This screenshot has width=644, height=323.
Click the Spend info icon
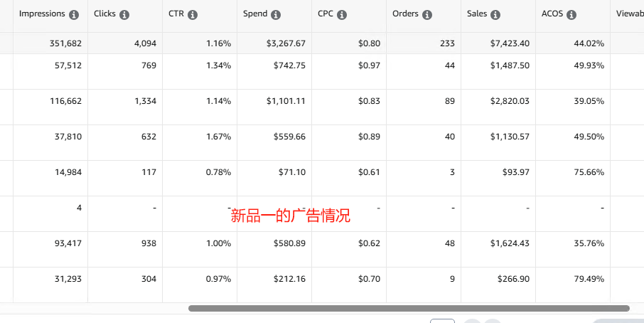pos(276,15)
